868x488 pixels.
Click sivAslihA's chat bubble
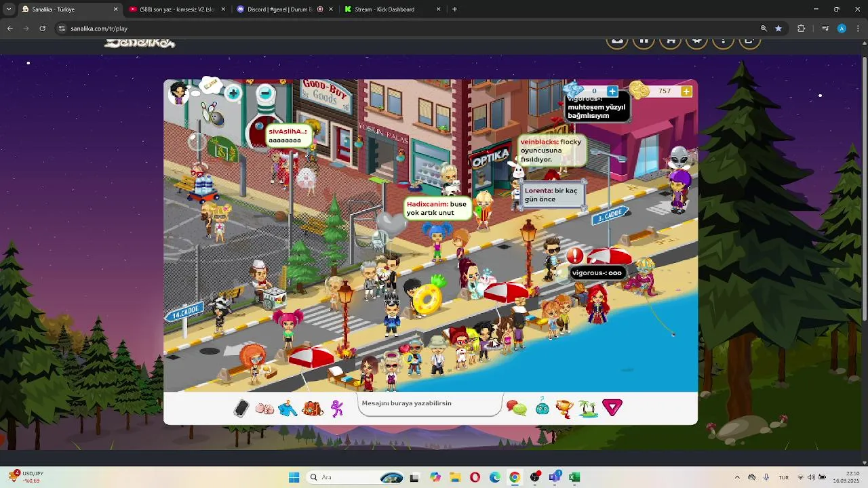point(288,136)
